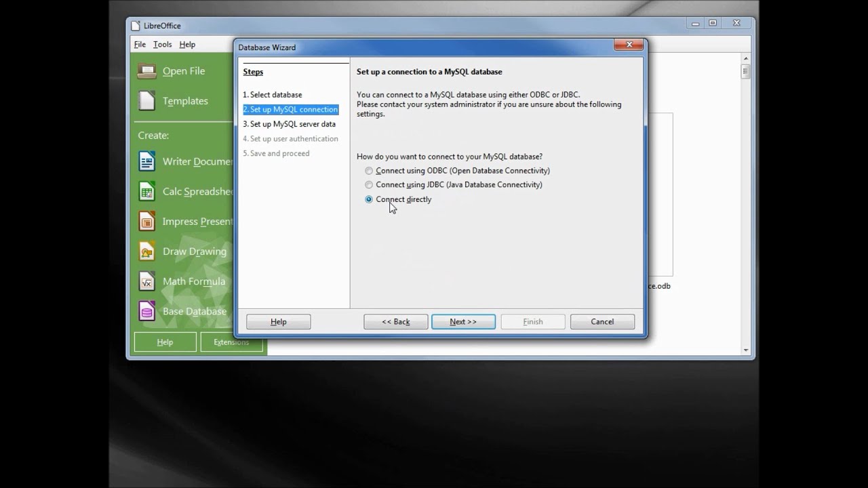868x488 pixels.
Task: Select Connect using JDBC radio button
Action: click(x=369, y=184)
